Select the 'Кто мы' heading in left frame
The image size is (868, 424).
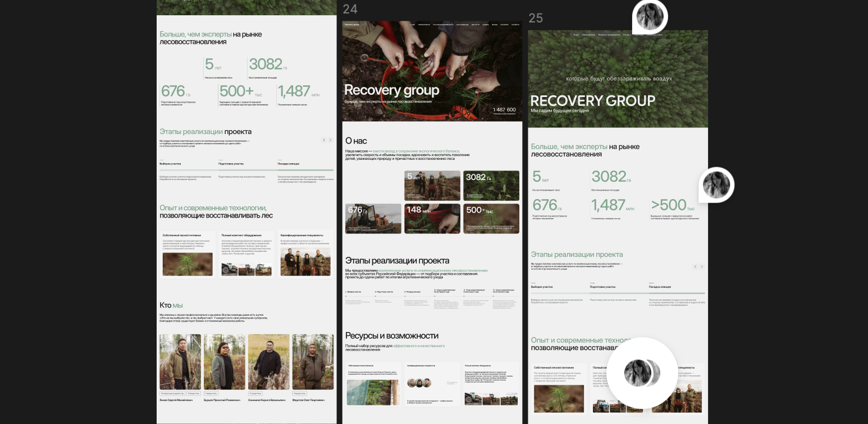[171, 305]
